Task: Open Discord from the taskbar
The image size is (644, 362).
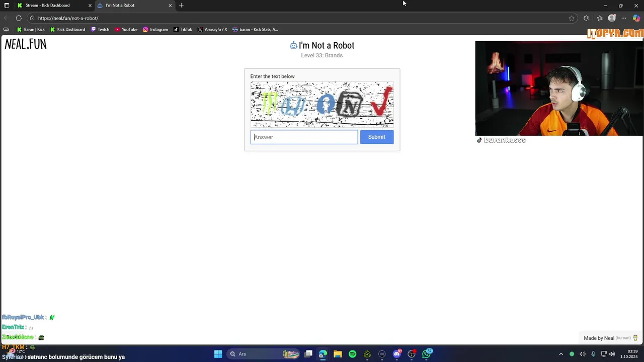Action: coord(397,354)
